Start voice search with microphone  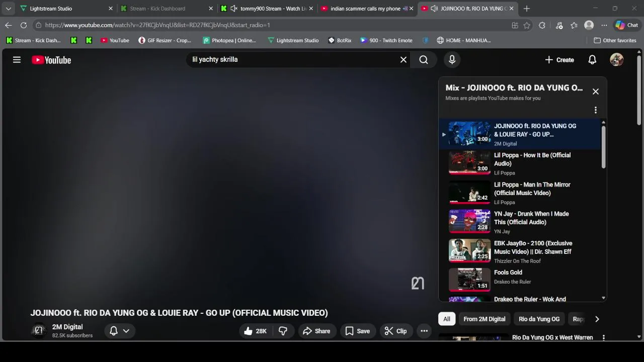(452, 60)
